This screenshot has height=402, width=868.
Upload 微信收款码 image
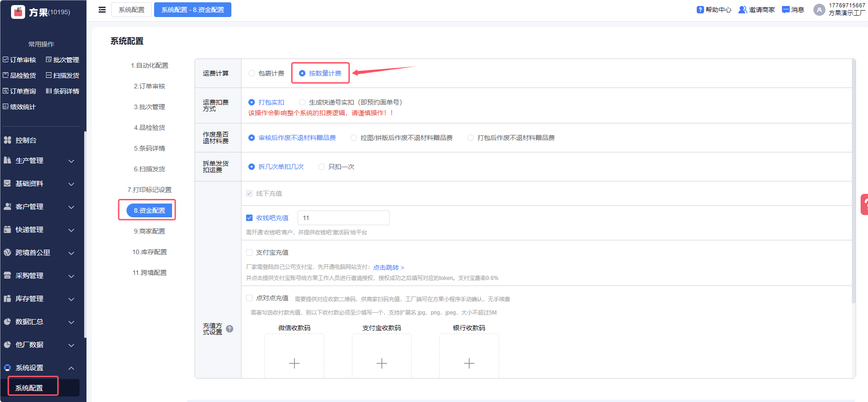(294, 356)
